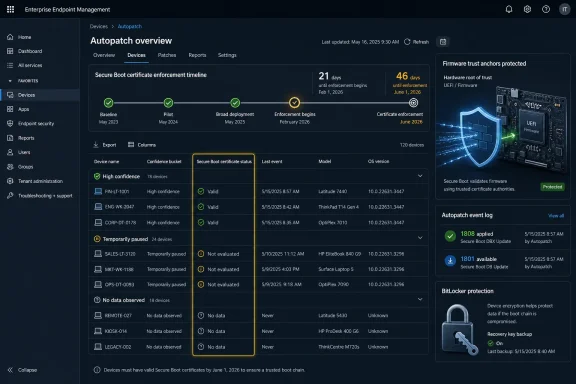
Task: Open device LEGACY-002
Action: tap(118, 347)
